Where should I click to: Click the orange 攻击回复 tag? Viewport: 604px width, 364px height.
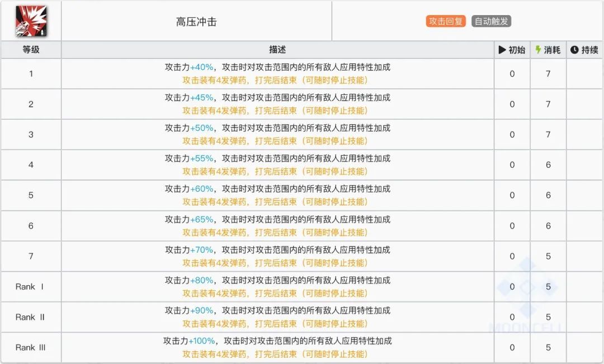(446, 22)
